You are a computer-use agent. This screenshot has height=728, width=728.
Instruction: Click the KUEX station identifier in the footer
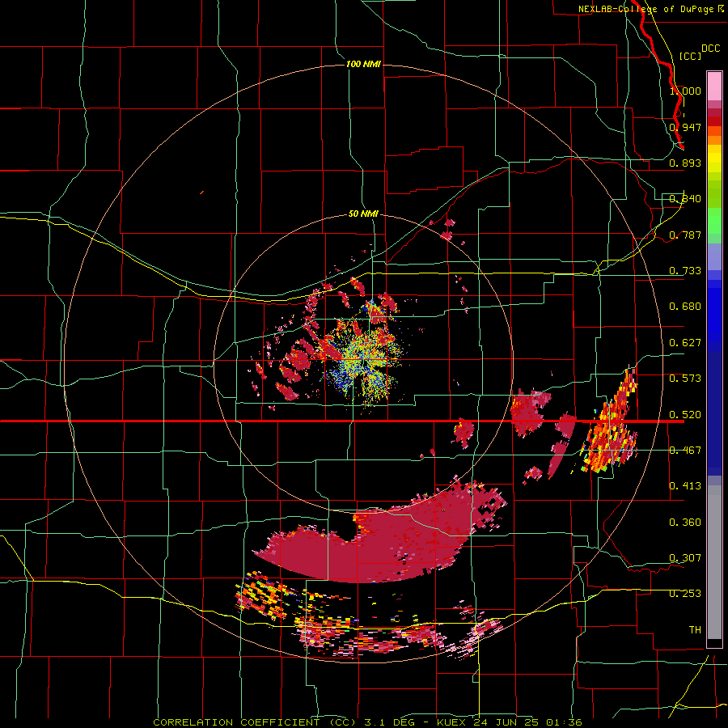click(x=453, y=722)
